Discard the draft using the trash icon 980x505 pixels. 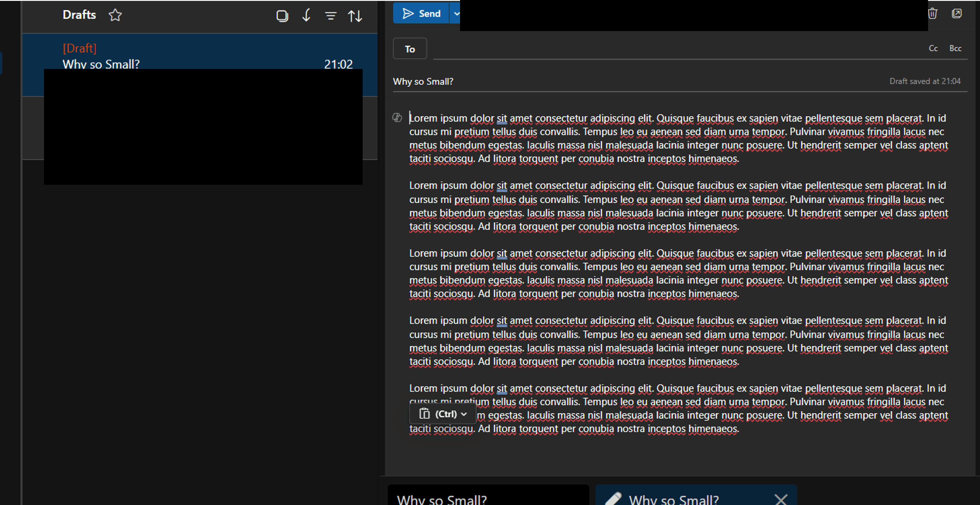coord(932,13)
